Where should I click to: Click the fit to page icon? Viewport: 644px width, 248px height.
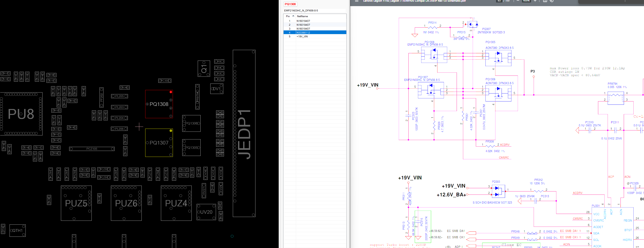pos(545,1)
